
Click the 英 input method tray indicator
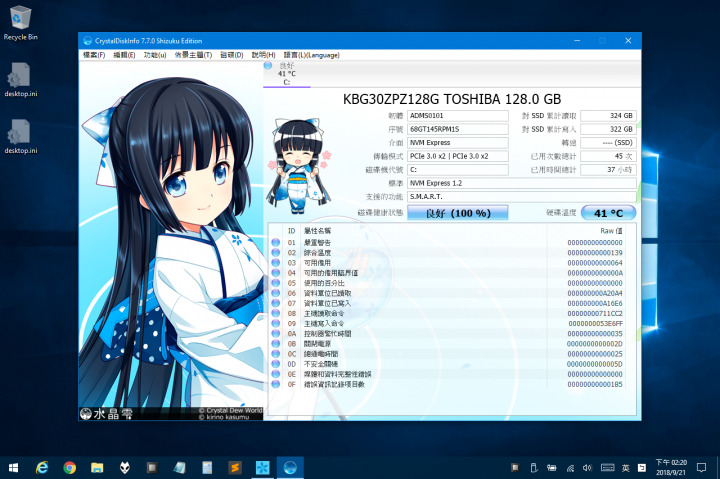click(x=625, y=468)
